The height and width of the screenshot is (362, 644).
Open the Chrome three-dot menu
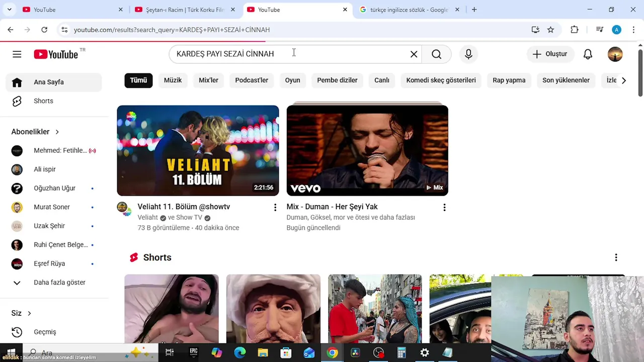tap(633, 30)
